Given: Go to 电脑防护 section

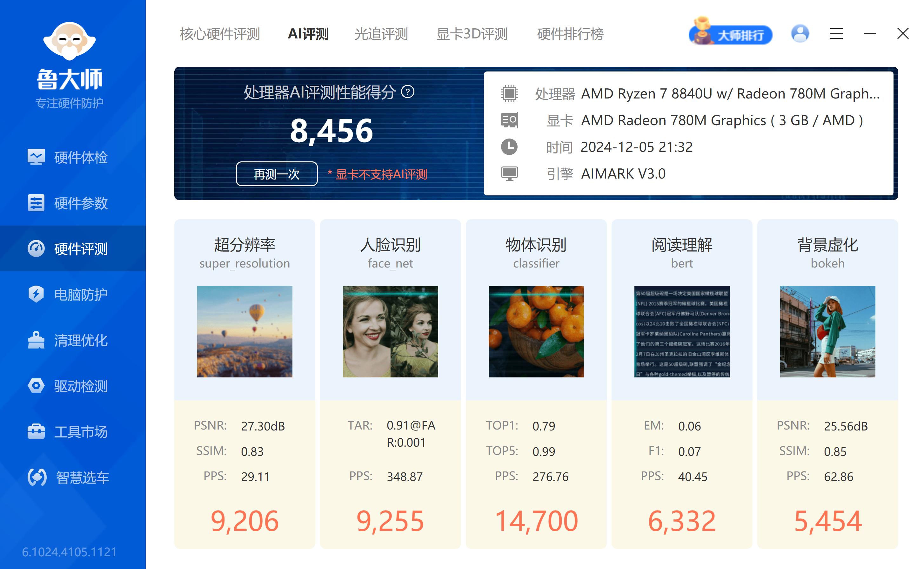Looking at the screenshot, I should [73, 294].
